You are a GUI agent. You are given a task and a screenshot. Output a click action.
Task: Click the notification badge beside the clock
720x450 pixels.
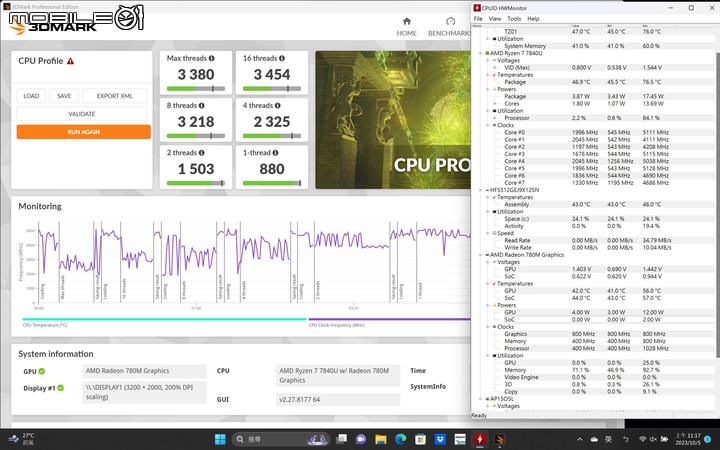(x=710, y=439)
